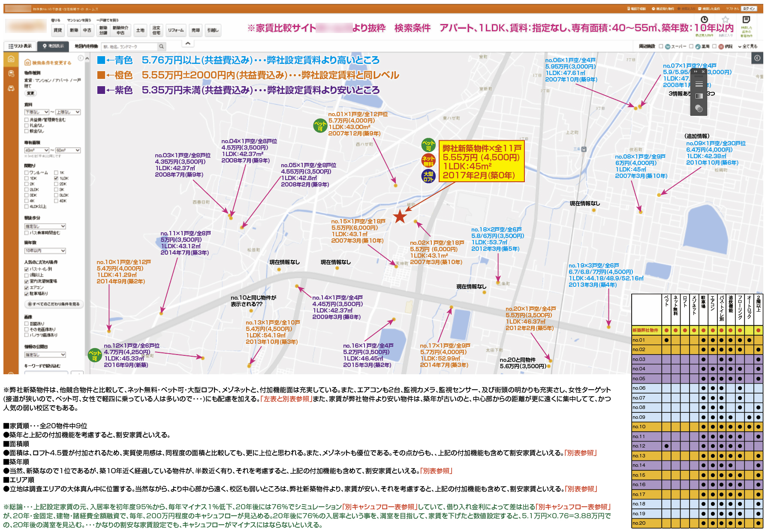Check 共益費/管理費を含む checkbox
This screenshot has height=532, width=765.
tap(27, 120)
